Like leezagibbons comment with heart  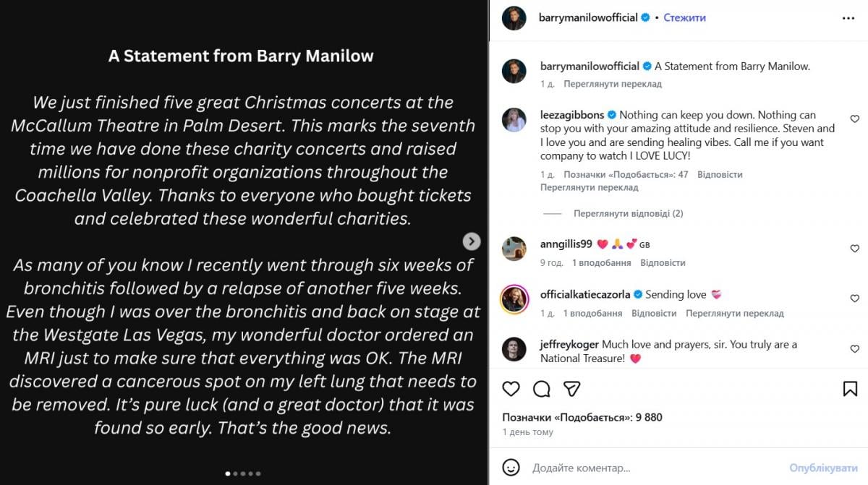(x=854, y=119)
